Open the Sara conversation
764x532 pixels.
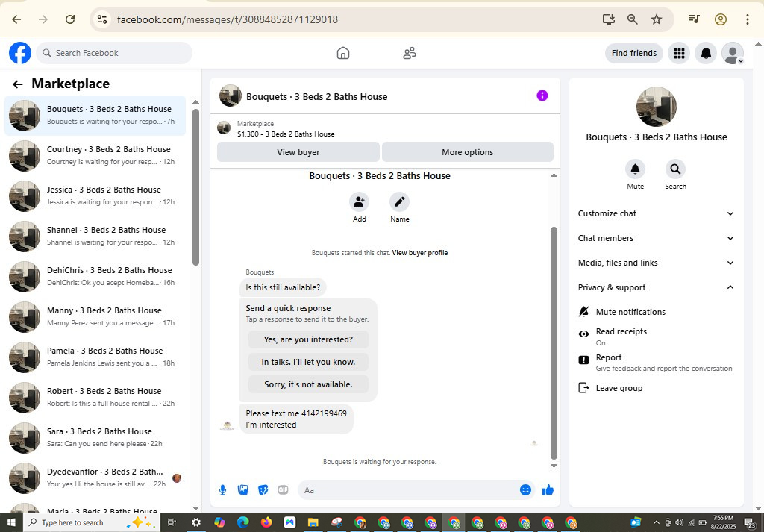click(x=95, y=437)
